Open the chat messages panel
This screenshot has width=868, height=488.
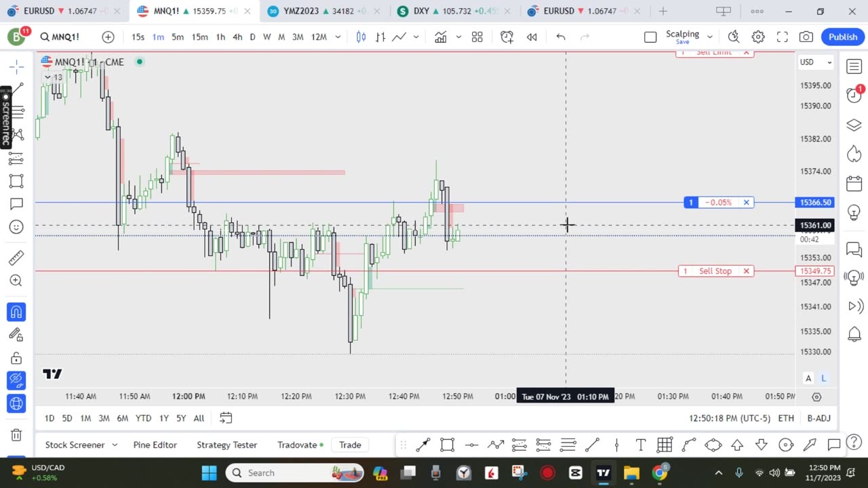tap(854, 249)
